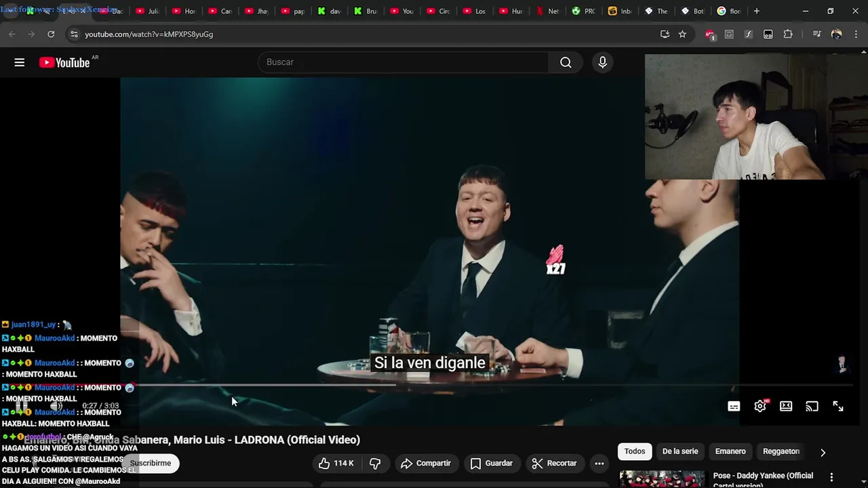Viewport: 868px width, 488px height.
Task: Save the video with Guardar
Action: [492, 464]
